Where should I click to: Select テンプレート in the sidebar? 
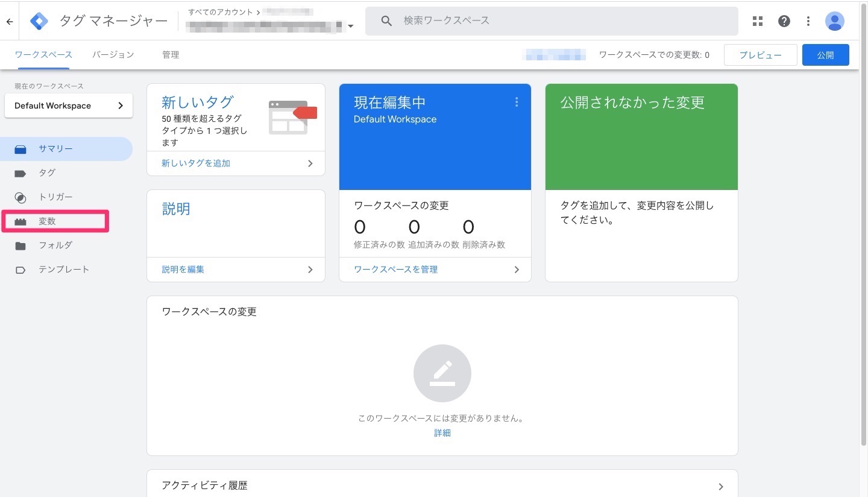point(66,270)
